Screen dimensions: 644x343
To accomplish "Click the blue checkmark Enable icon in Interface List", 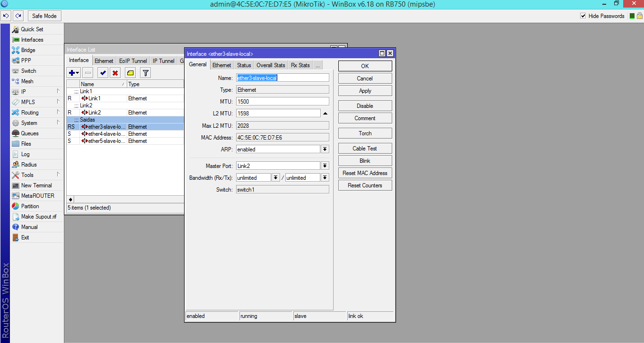I will tap(103, 73).
